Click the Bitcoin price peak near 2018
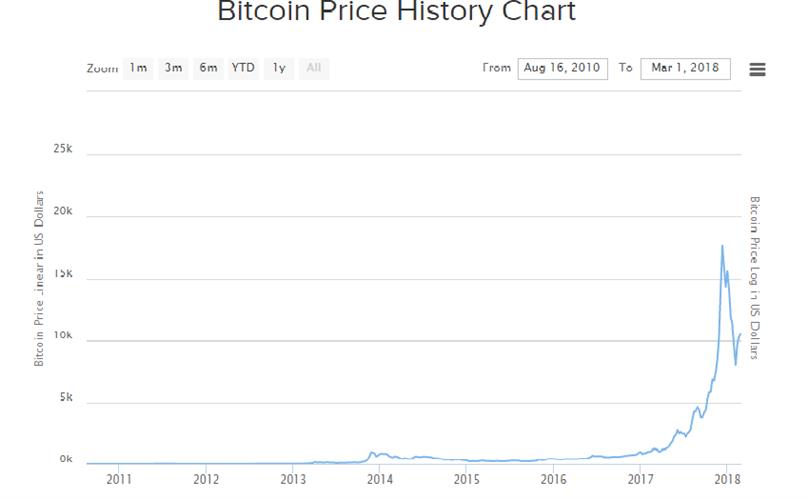Viewport: 808px width, 500px height. click(722, 246)
